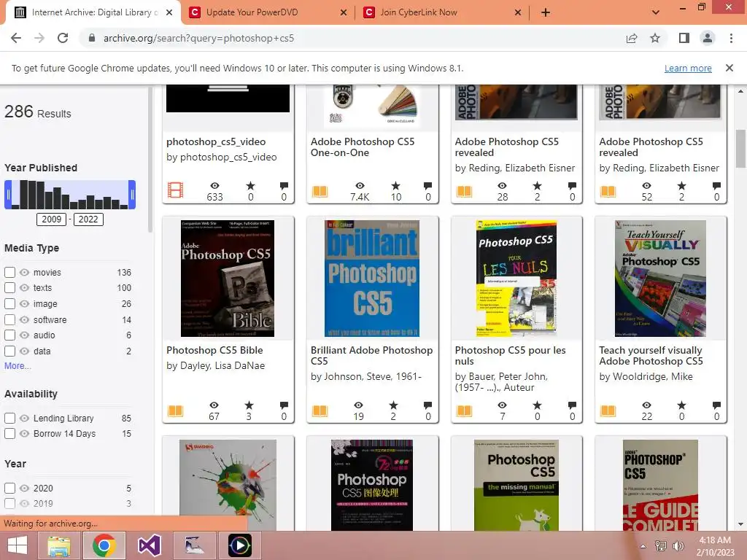This screenshot has height=560, width=747.
Task: Click book icon on Photoshop CS5 Bible card
Action: (175, 411)
